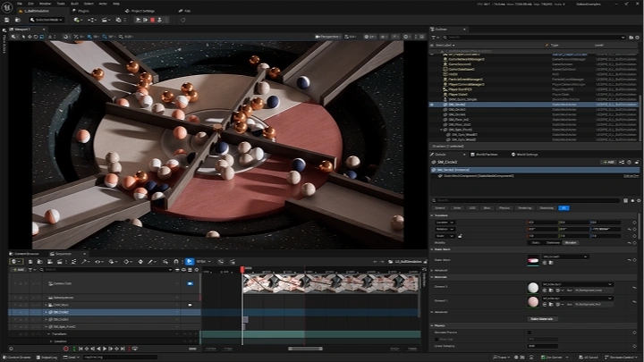Screen dimensions: 644x362
Task: Open the Window menu
Action: tap(45, 4)
